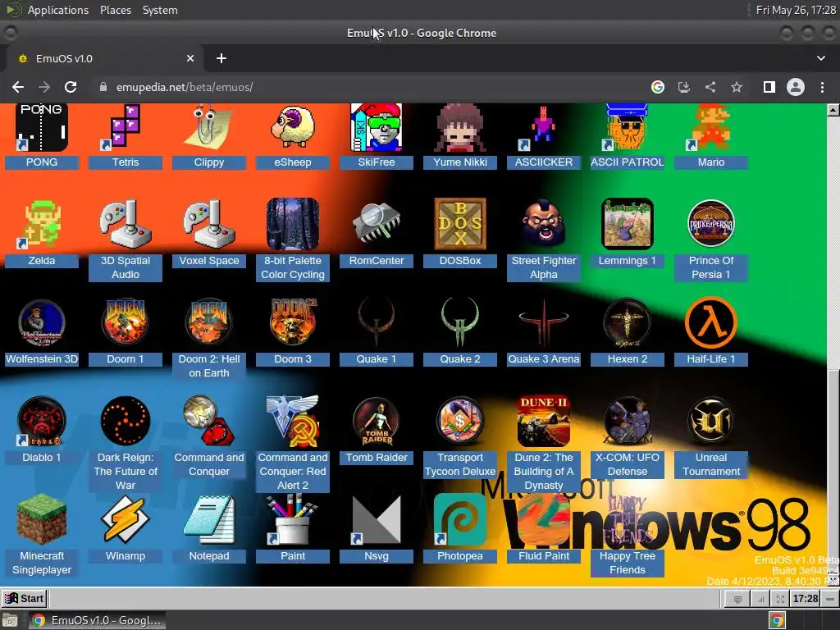Click the EmuOS taskbar clock 17:28
Screen dimensions: 840x630
point(806,598)
